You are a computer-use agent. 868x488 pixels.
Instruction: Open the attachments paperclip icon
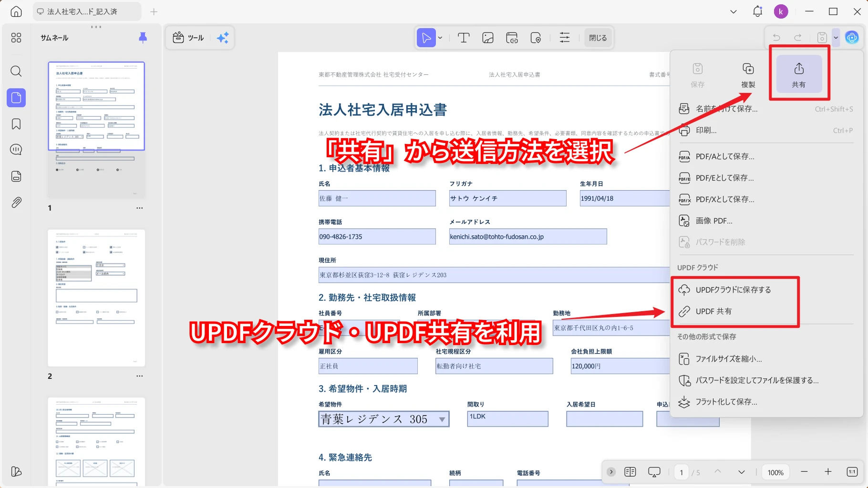(x=16, y=203)
